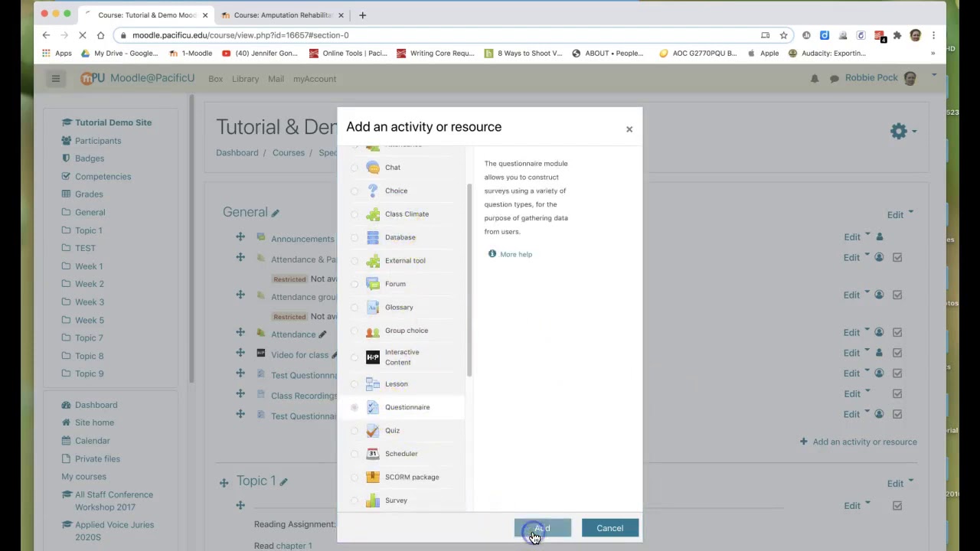Open Edit menu for Video for class row
The width and height of the screenshot is (980, 551).
click(857, 353)
